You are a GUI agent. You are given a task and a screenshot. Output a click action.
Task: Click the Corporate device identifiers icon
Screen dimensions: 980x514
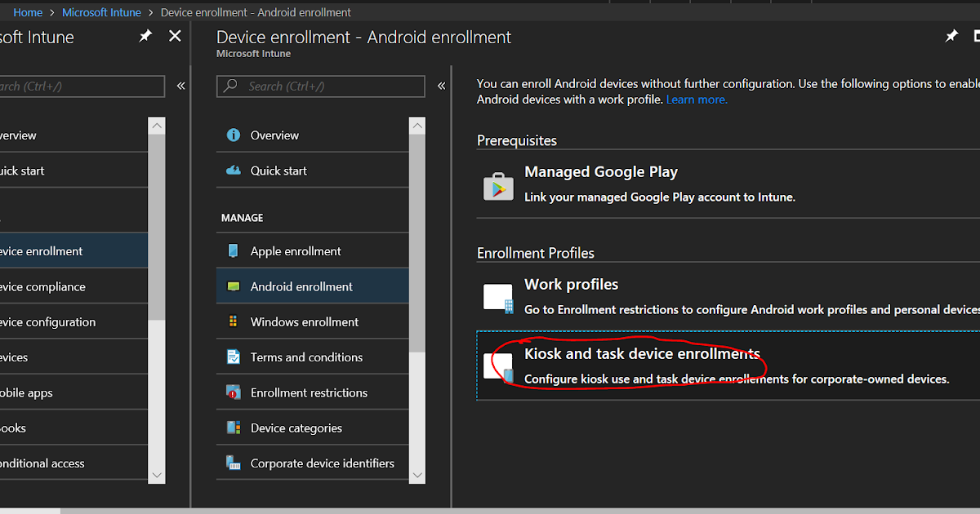coord(235,463)
